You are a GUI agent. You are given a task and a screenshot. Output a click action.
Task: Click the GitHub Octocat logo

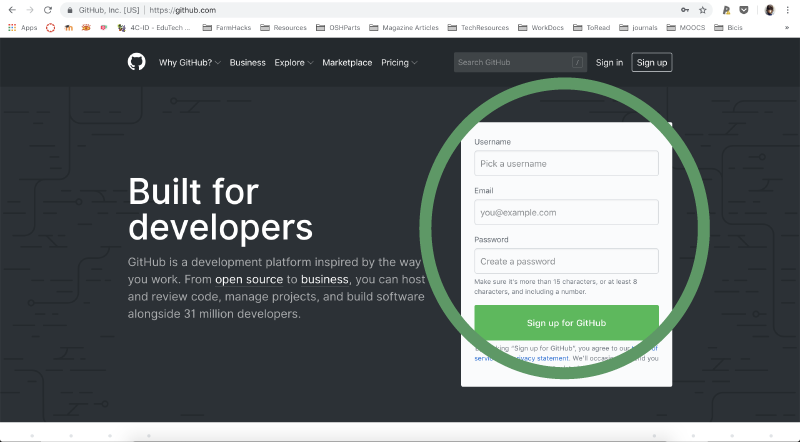point(136,62)
